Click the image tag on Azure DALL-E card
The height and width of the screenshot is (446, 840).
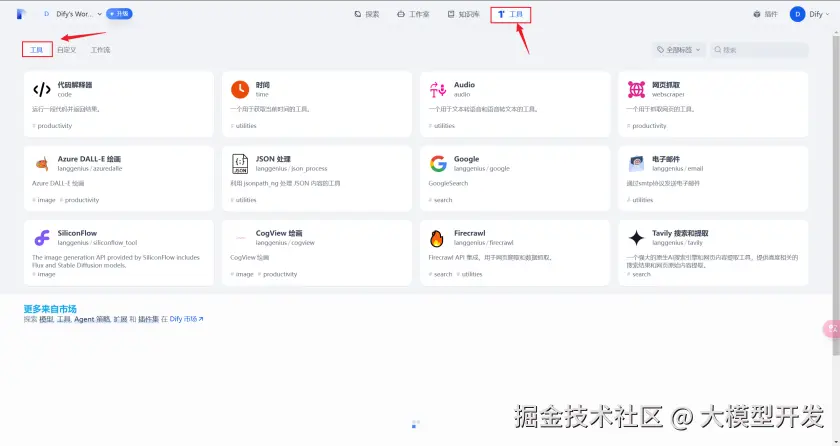click(44, 200)
